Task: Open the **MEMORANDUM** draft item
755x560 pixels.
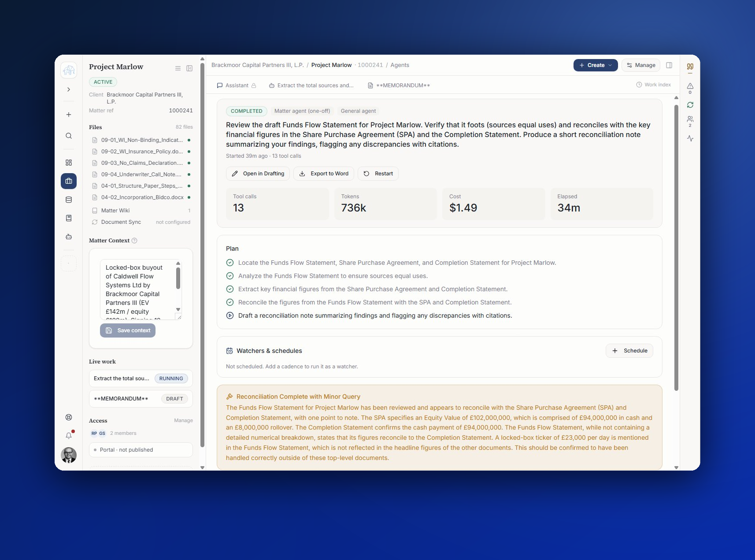Action: pyautogui.click(x=141, y=399)
